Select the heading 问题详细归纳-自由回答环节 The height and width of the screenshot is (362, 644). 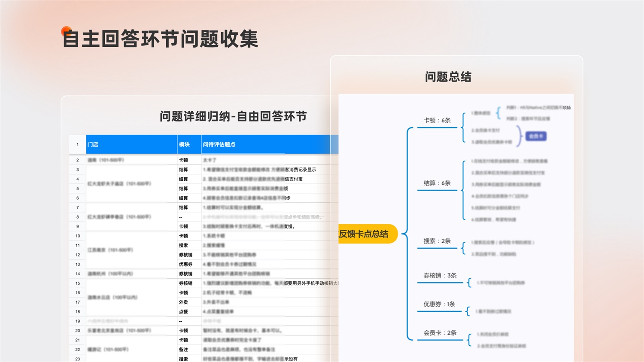pyautogui.click(x=233, y=116)
